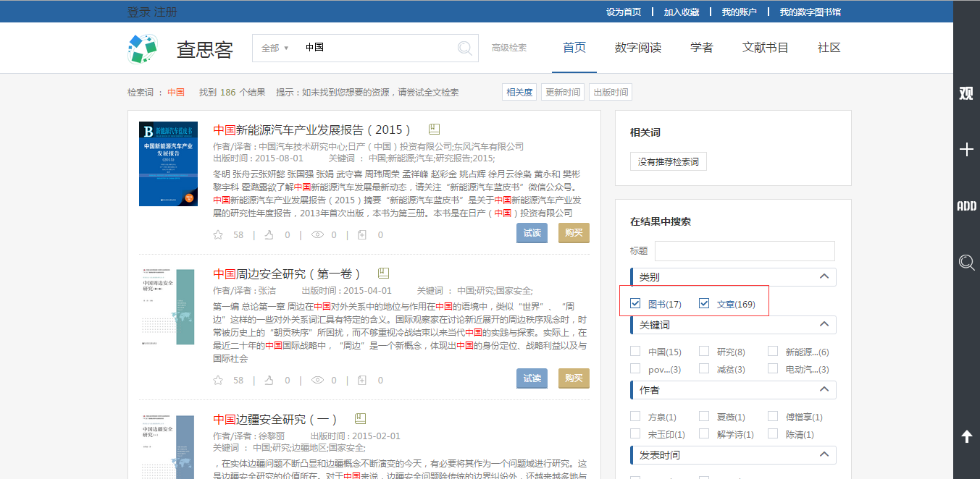980x479 pixels.
Task: Click 购买 button for 中国周边安全研究
Action: click(574, 378)
